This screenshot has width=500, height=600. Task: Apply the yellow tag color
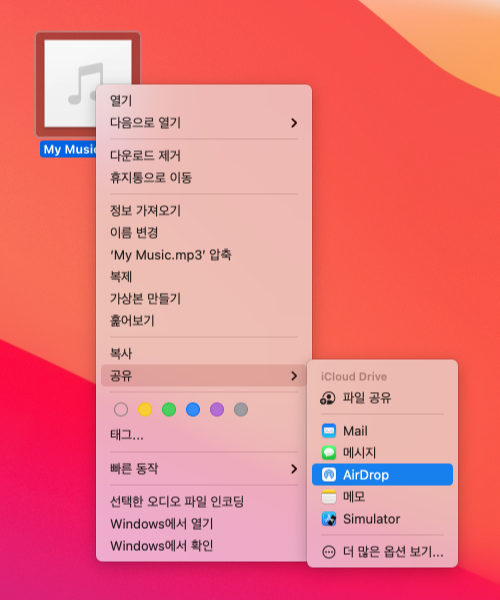(145, 409)
